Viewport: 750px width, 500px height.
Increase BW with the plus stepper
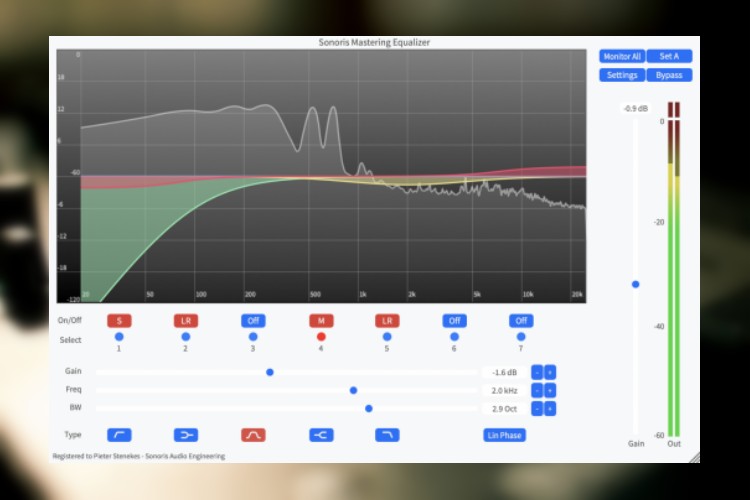tap(550, 409)
